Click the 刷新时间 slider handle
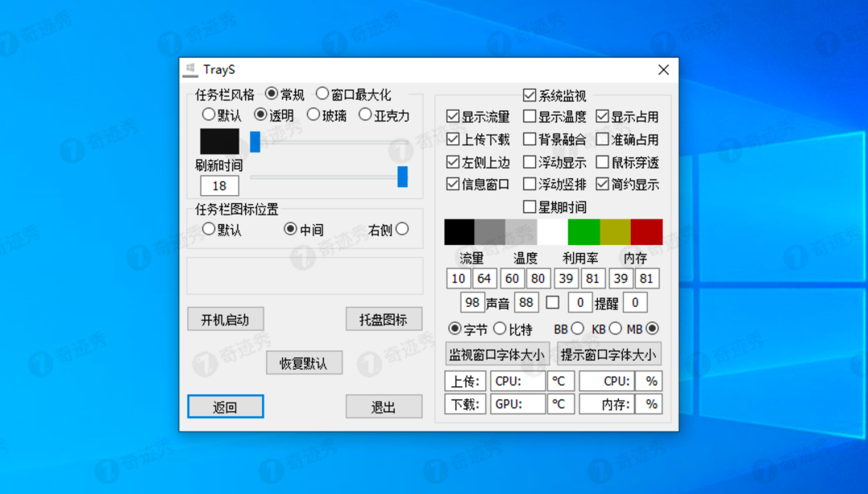This screenshot has height=494, width=868. (403, 177)
